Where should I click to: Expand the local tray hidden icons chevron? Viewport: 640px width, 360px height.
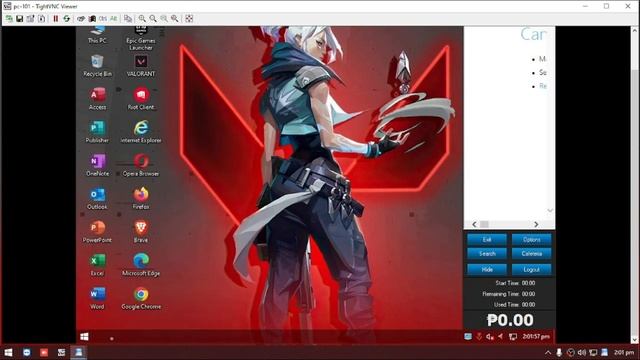click(548, 352)
